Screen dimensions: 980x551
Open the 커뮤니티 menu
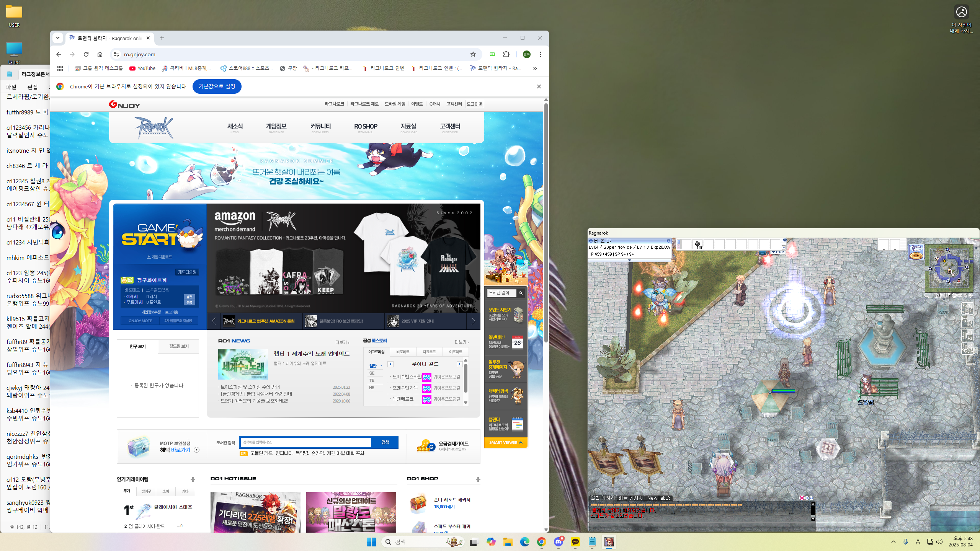click(x=320, y=128)
